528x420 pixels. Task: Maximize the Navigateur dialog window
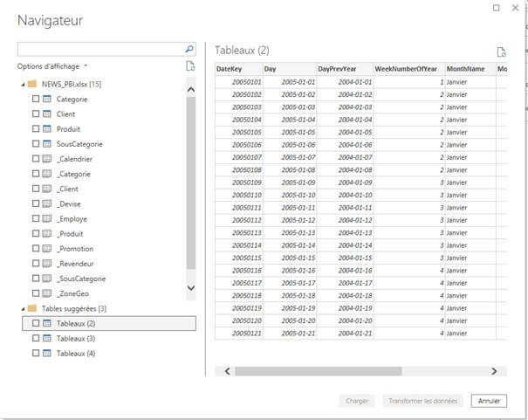click(497, 8)
